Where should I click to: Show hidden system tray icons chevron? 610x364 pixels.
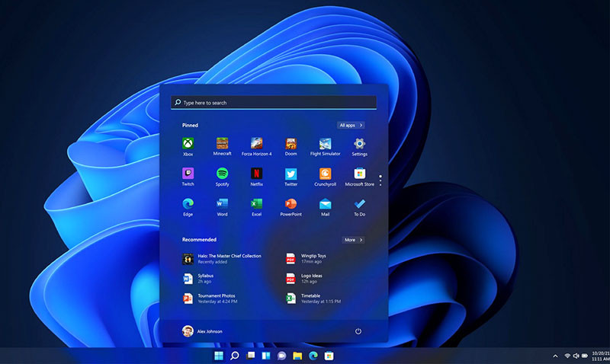point(555,356)
